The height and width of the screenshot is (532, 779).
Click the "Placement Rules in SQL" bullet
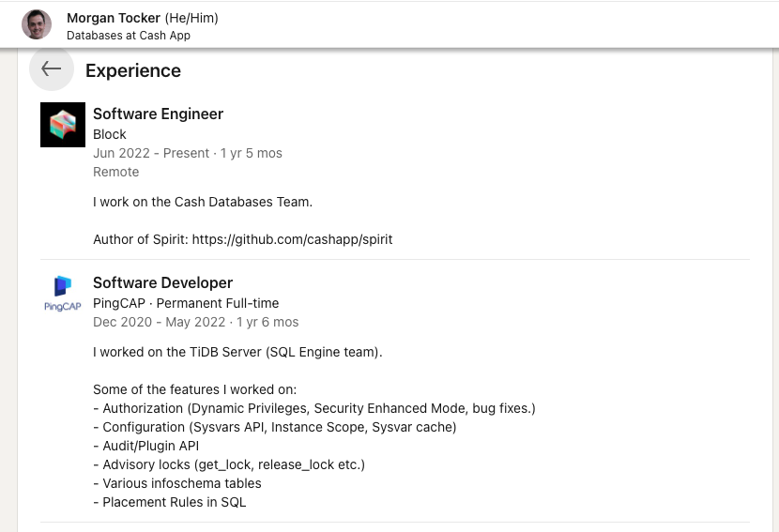click(x=170, y=502)
